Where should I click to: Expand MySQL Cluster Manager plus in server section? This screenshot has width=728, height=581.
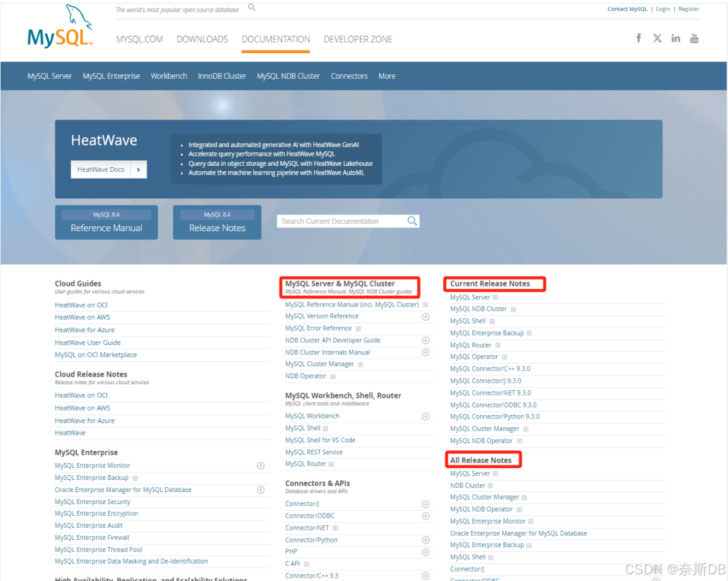click(x=361, y=365)
